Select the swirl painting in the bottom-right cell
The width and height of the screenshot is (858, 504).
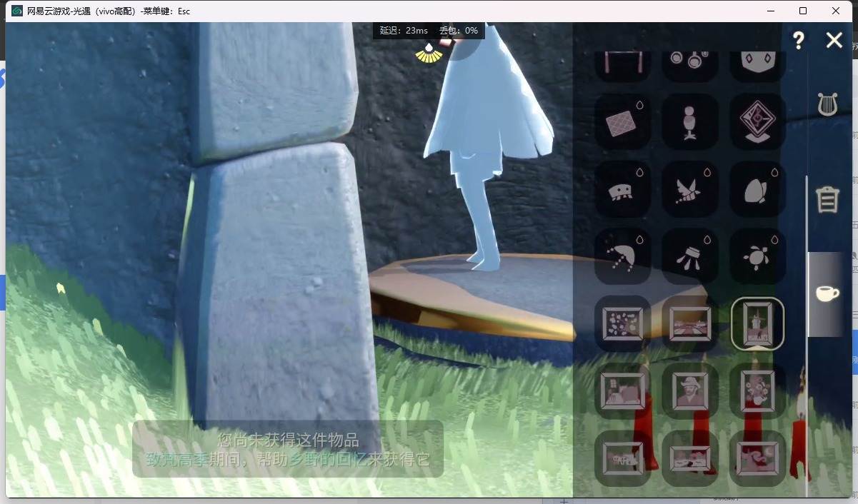tap(758, 458)
